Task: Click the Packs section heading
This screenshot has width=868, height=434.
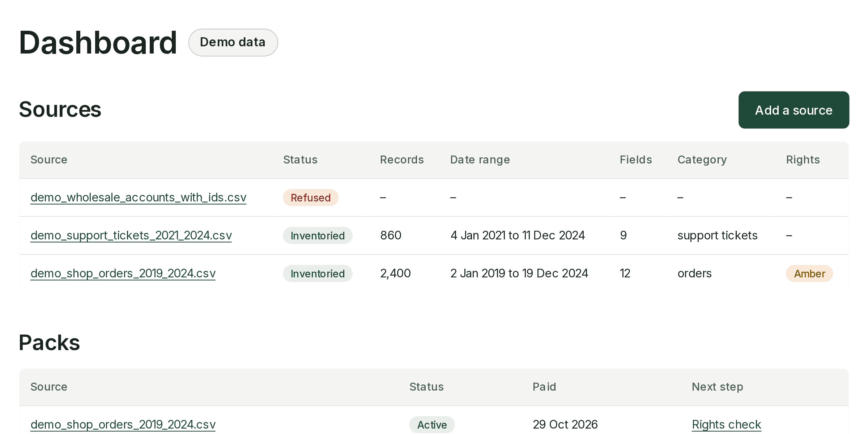Action: (49, 342)
